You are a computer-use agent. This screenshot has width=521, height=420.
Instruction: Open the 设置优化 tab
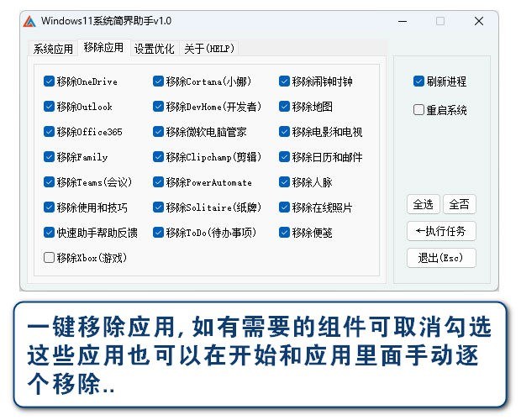tap(155, 49)
